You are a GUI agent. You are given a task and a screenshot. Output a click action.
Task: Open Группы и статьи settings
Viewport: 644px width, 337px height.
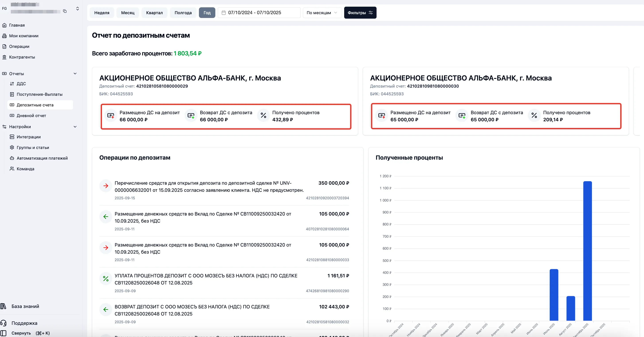(x=33, y=147)
